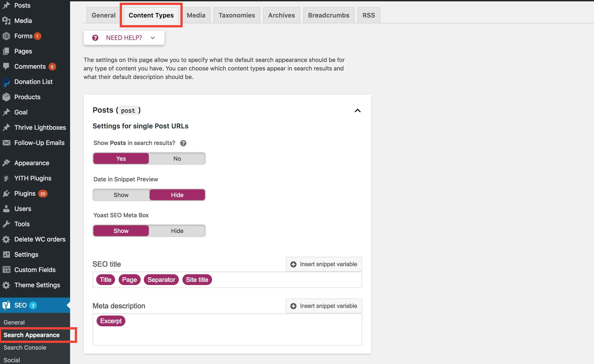Viewport: 594px width, 364px height.
Task: Click the Plugins plug icon
Action: point(7,193)
